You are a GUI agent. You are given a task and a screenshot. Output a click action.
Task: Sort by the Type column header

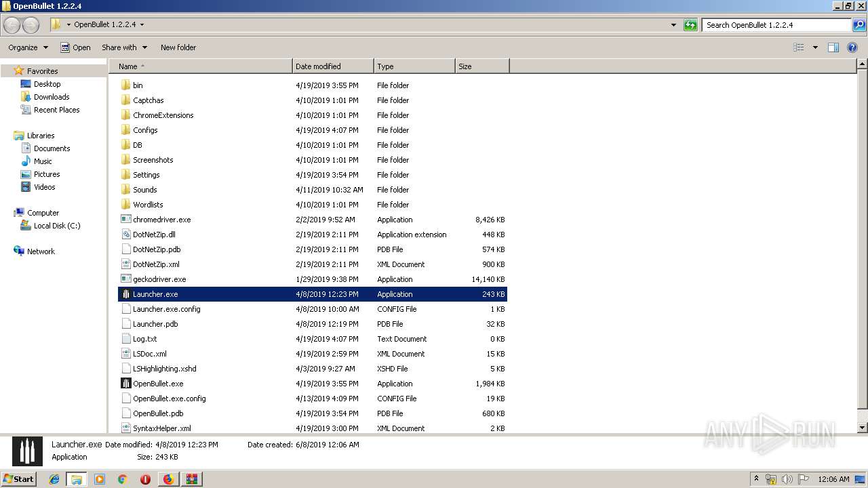[414, 66]
